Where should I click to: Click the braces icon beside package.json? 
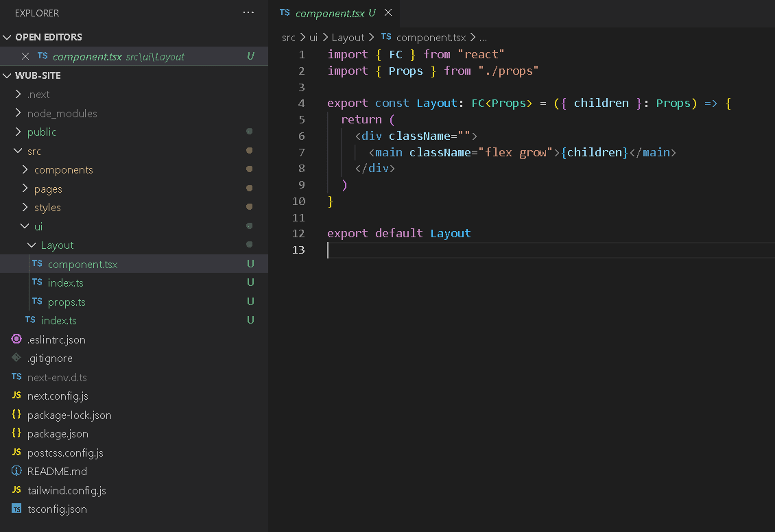(x=16, y=433)
